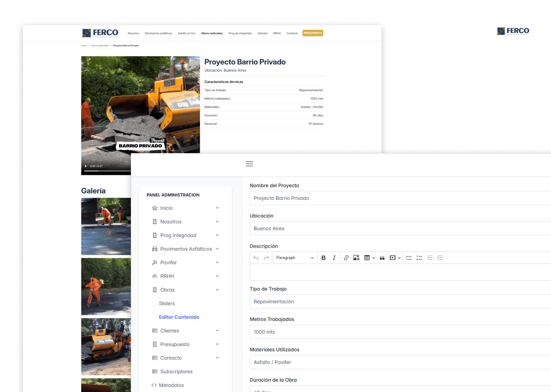Screen dimensions: 551x392
Task: Click the card icon beside Clientes
Action: click(155, 331)
